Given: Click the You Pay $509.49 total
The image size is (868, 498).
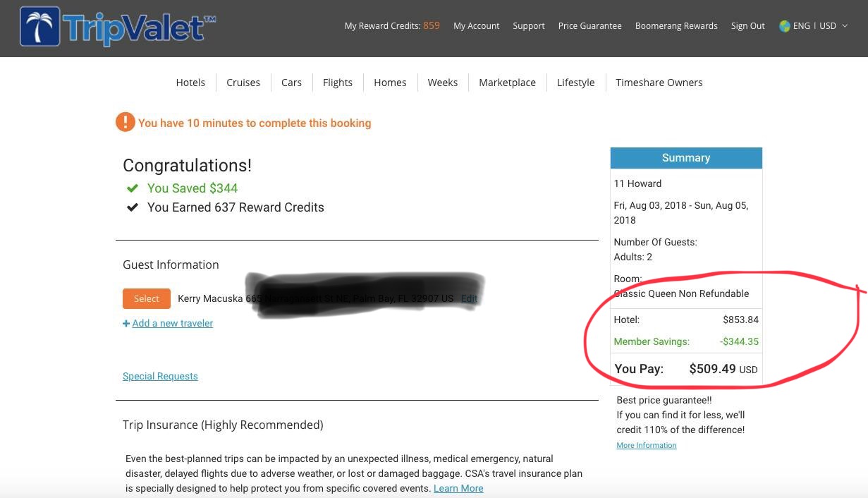Looking at the screenshot, I should coord(686,369).
